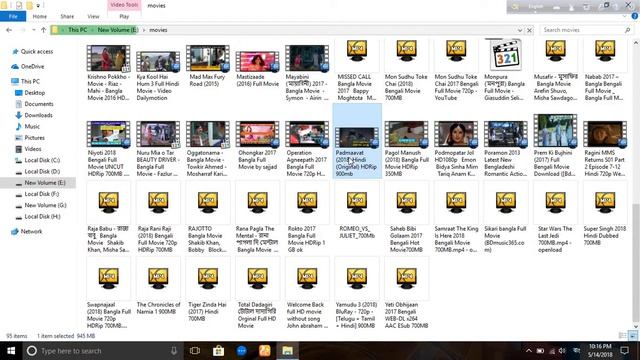Open the View ribbon tab
This screenshot has height=360, width=640.
93,16
